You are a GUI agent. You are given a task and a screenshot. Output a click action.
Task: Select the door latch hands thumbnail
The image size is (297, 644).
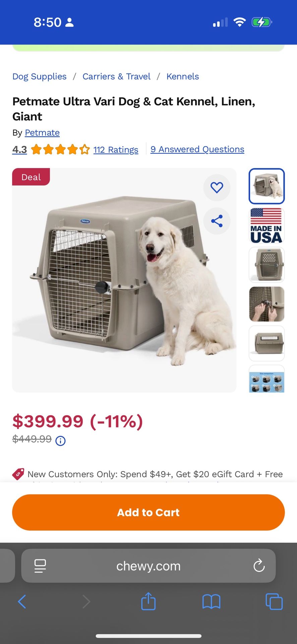click(266, 304)
